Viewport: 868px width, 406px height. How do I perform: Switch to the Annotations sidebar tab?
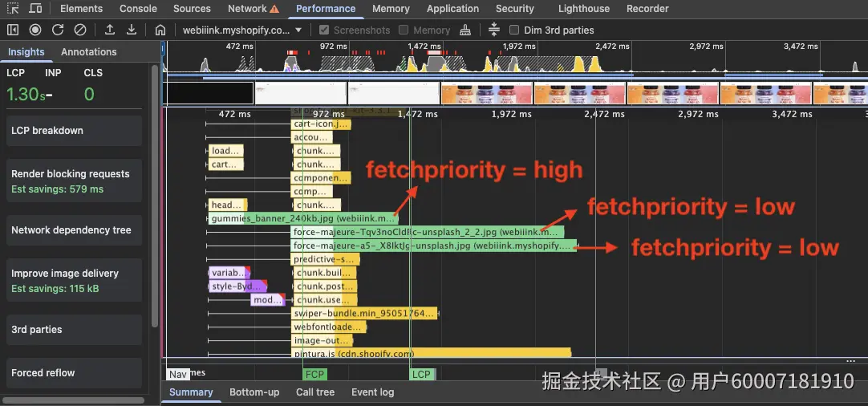[88, 51]
